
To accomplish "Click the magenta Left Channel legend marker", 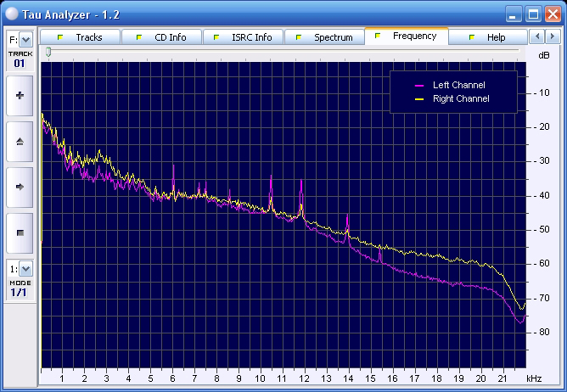I will 418,86.
